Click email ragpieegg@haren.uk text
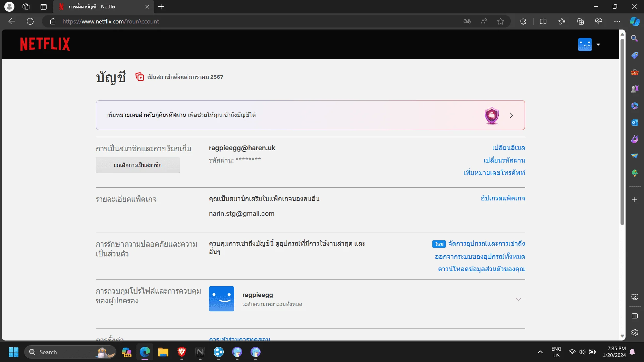644x362 pixels. (242, 148)
